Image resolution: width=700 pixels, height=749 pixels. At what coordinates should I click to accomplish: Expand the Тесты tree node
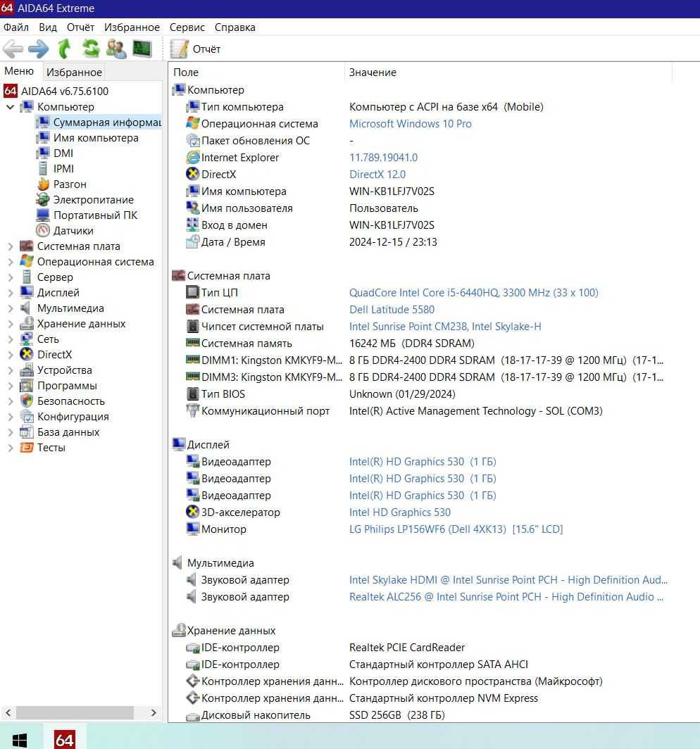(x=10, y=448)
